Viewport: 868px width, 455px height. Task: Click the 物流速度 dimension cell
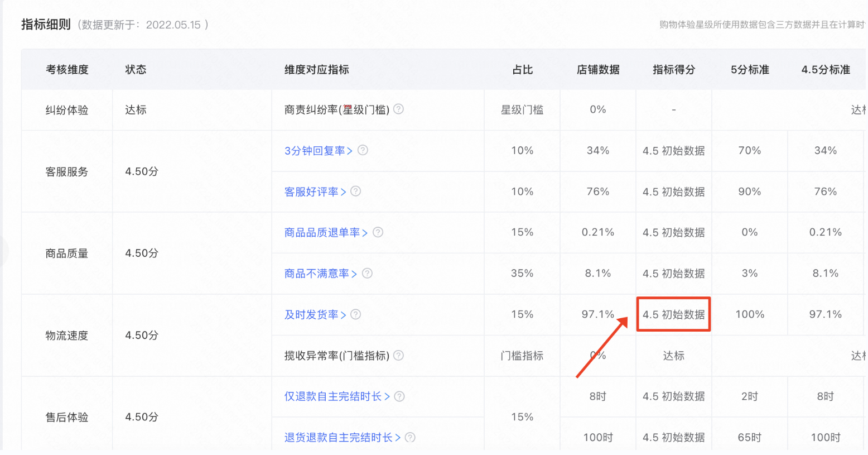[67, 336]
